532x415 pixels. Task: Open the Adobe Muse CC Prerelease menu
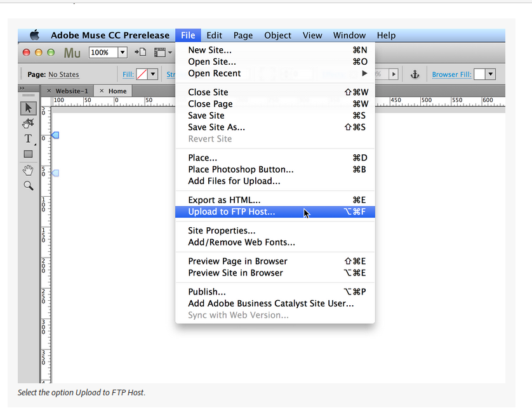(x=110, y=36)
